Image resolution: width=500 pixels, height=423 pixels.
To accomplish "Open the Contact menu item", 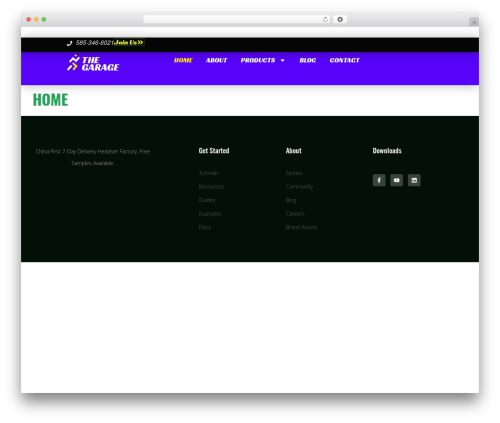I will pyautogui.click(x=344, y=60).
